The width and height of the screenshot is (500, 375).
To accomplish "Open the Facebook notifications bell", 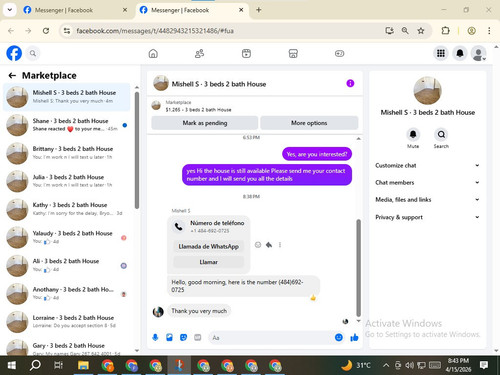I will pos(460,53).
